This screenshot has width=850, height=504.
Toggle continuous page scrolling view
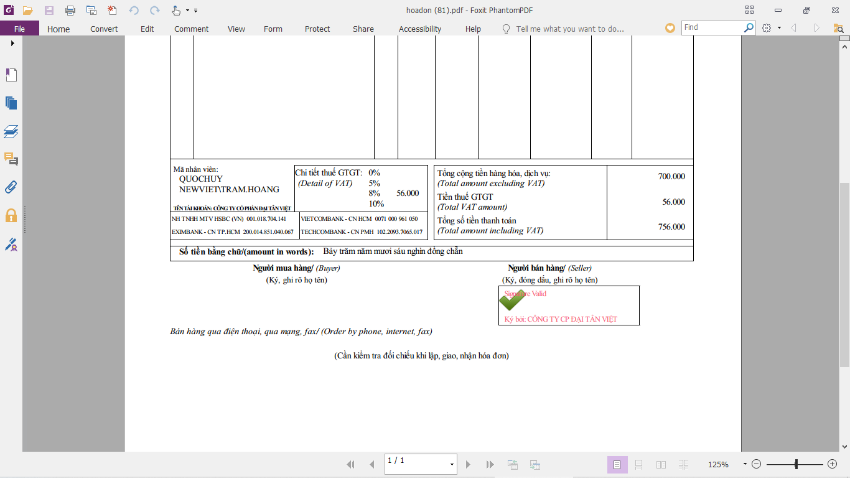[639, 465]
